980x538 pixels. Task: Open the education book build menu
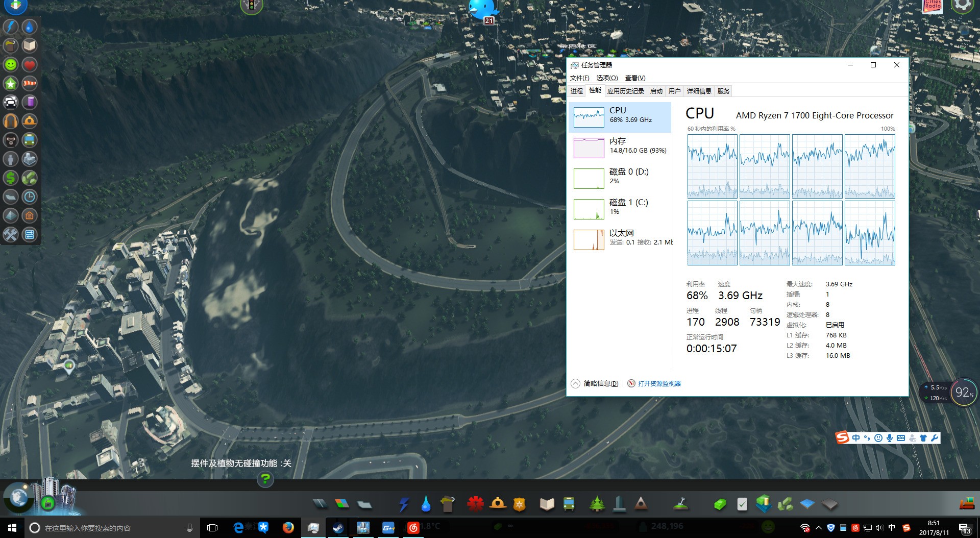[547, 504]
